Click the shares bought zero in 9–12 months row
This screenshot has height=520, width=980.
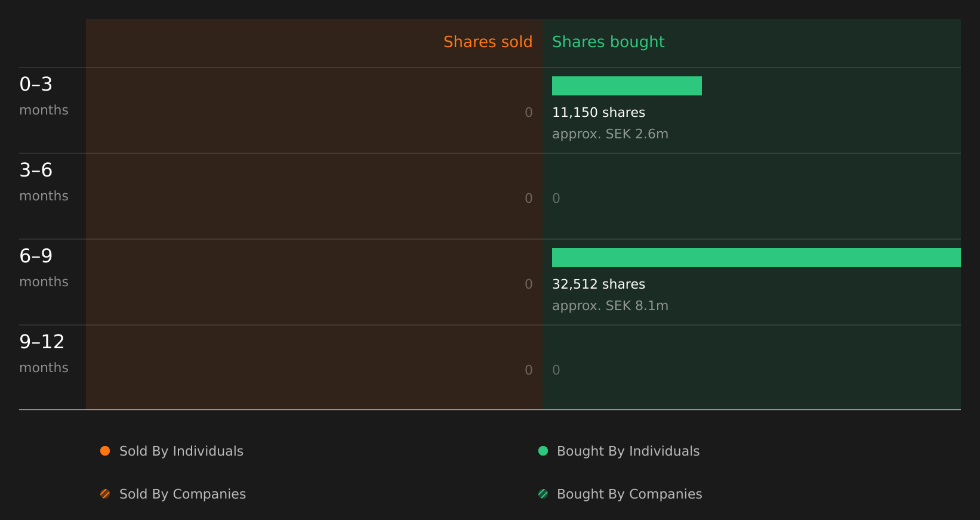click(556, 370)
